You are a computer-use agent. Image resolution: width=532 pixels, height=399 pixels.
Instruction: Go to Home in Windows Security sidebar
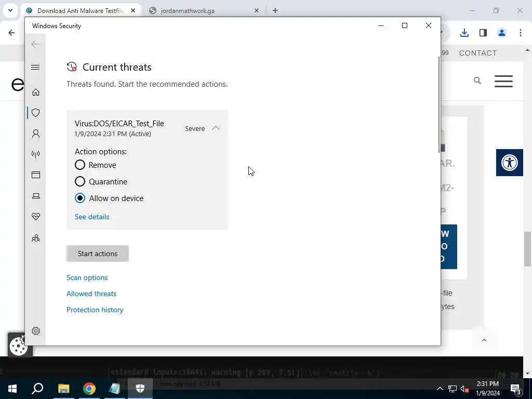click(36, 92)
